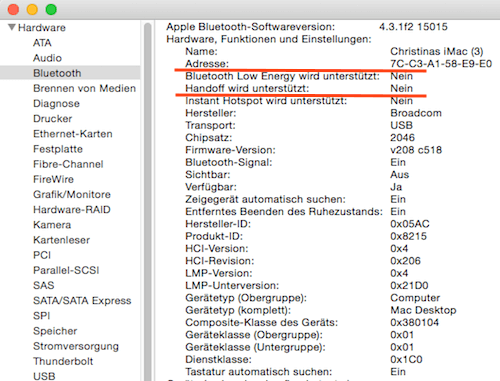Open the FireWire category
500x381 pixels.
(x=53, y=179)
